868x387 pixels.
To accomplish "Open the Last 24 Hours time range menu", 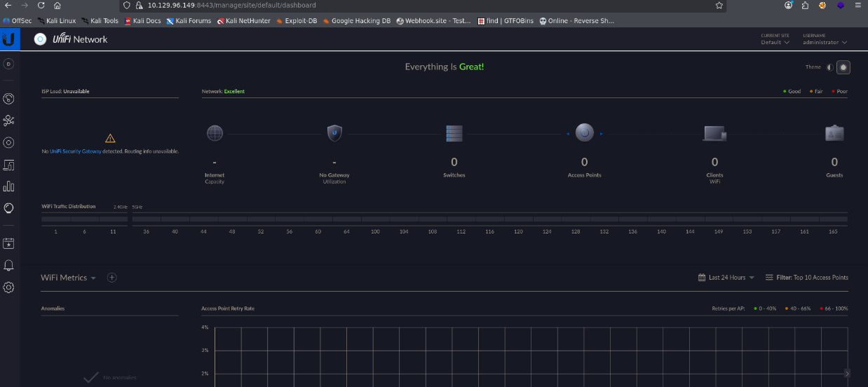I will 726,278.
